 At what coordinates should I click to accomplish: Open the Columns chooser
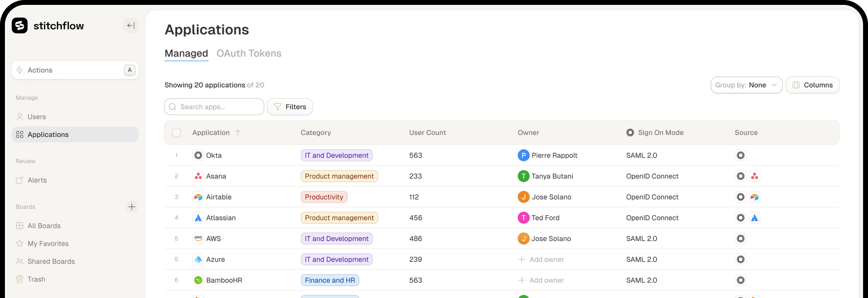point(812,85)
